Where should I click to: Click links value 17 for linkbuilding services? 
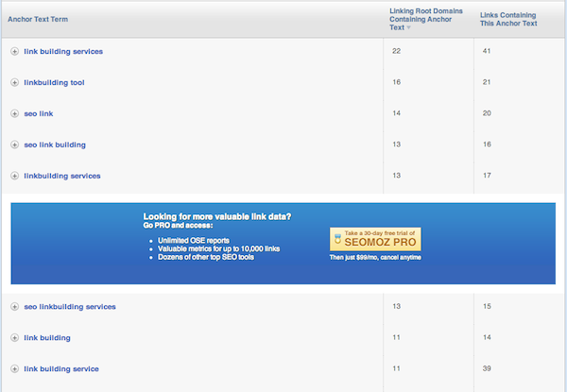[487, 176]
